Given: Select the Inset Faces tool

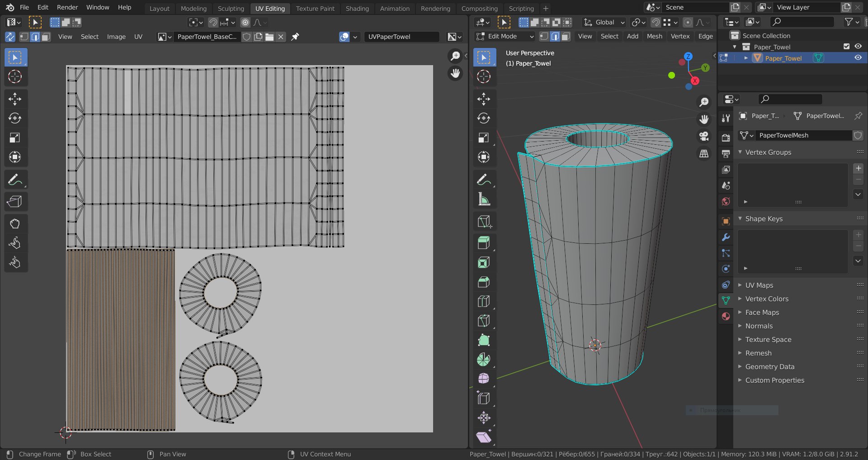Looking at the screenshot, I should (x=484, y=262).
